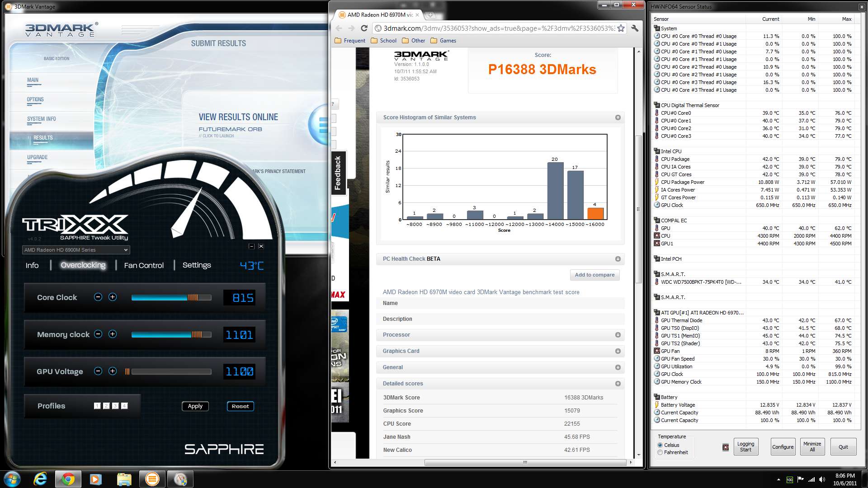Quit HWiNFO sensor status
Viewport: 868px width, 488px height.
coord(843,447)
